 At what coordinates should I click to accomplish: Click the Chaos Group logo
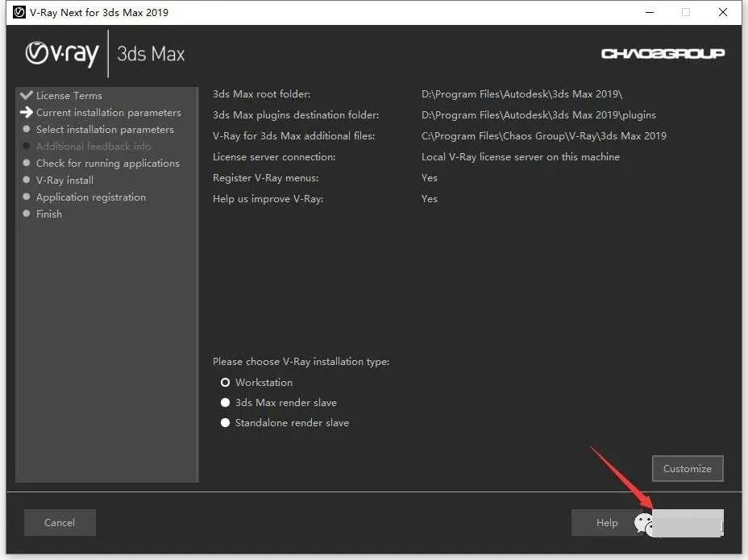(x=663, y=53)
